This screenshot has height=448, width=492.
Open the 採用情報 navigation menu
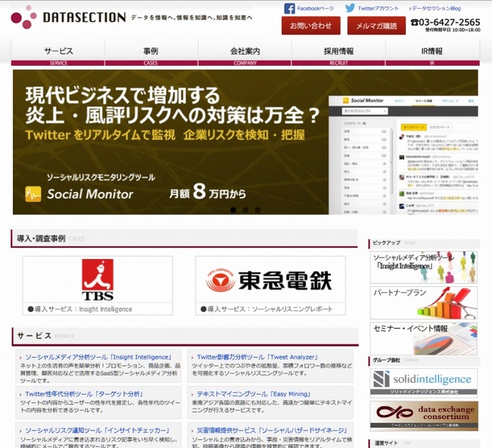(338, 53)
